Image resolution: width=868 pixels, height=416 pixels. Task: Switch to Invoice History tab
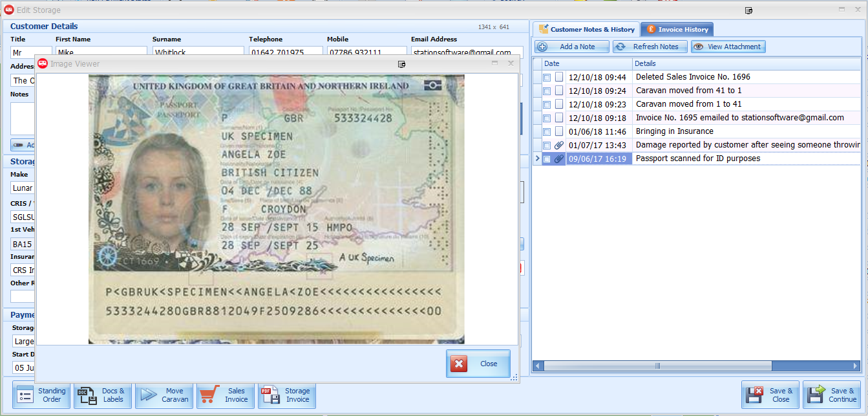[677, 29]
